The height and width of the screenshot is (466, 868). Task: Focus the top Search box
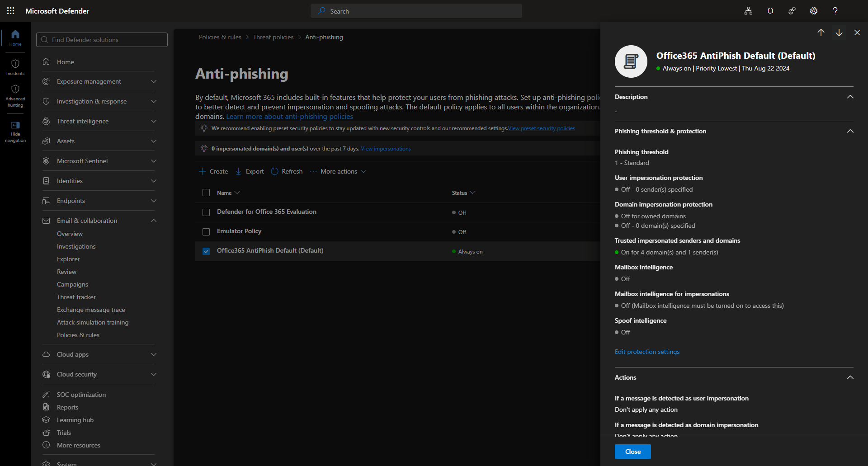(416, 11)
